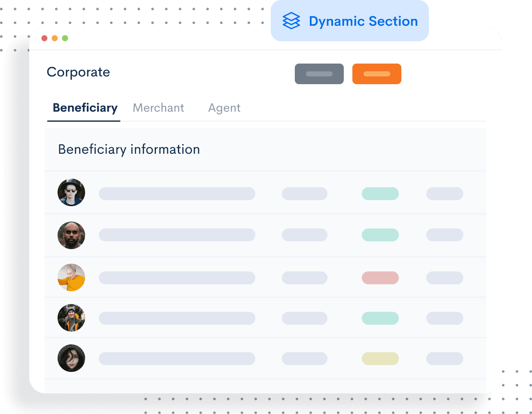Click the bald bearded man's avatar
Screen dimensions: 532x414
(x=71, y=235)
